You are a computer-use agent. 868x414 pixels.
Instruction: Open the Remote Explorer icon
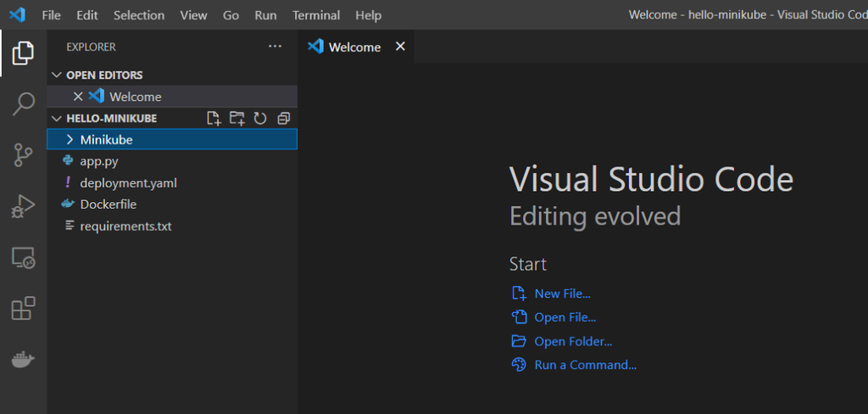pyautogui.click(x=23, y=258)
